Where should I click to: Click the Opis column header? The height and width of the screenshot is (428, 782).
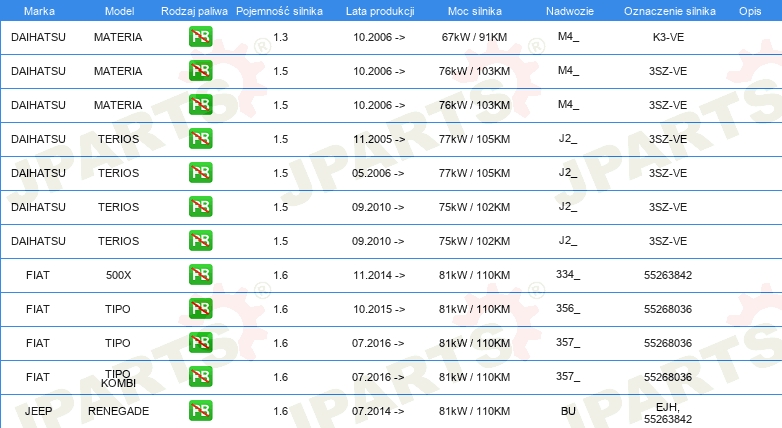pyautogui.click(x=750, y=11)
